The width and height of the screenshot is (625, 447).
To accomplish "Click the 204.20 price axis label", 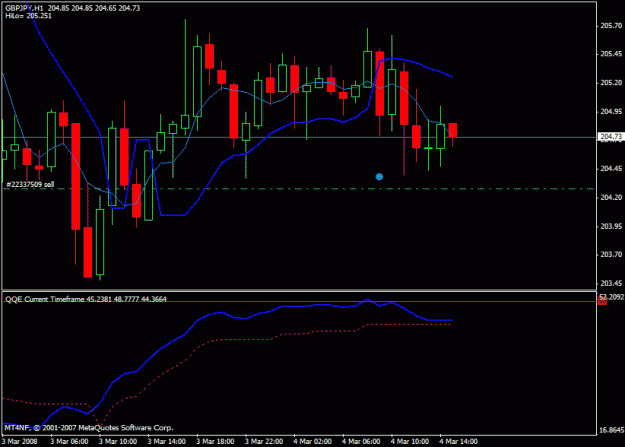I will 611,197.
